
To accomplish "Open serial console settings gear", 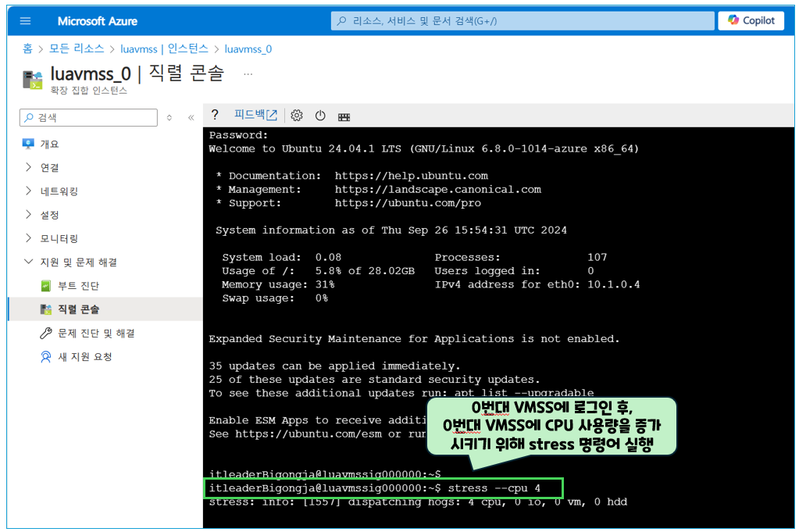I will pos(297,116).
